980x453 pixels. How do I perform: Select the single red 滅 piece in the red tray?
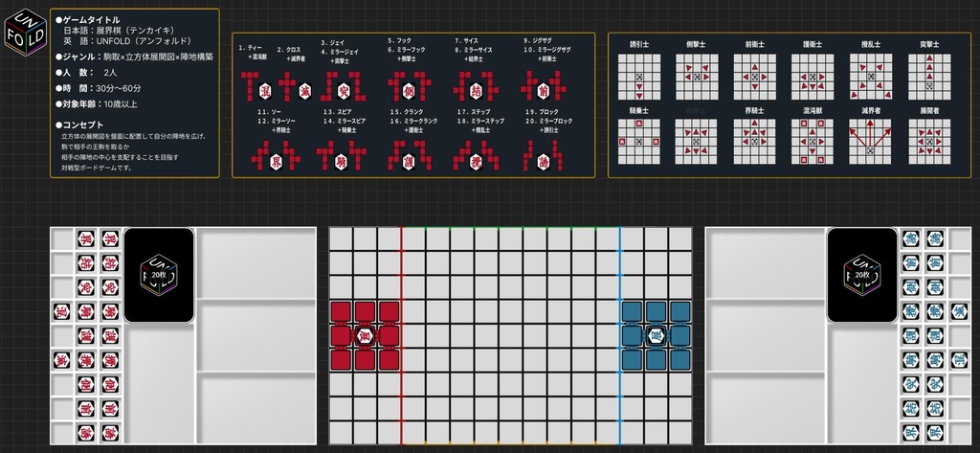pyautogui.click(x=61, y=360)
